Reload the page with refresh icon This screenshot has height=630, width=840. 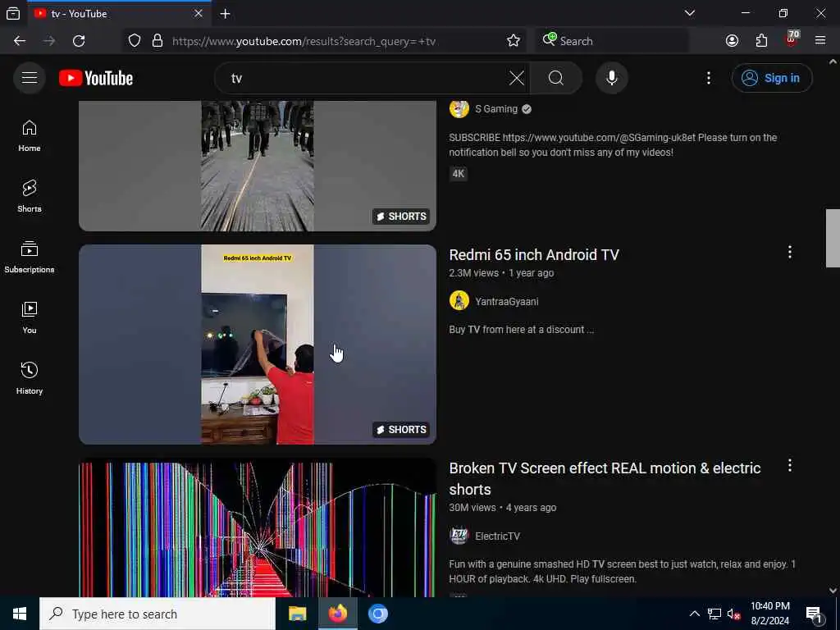tap(79, 41)
